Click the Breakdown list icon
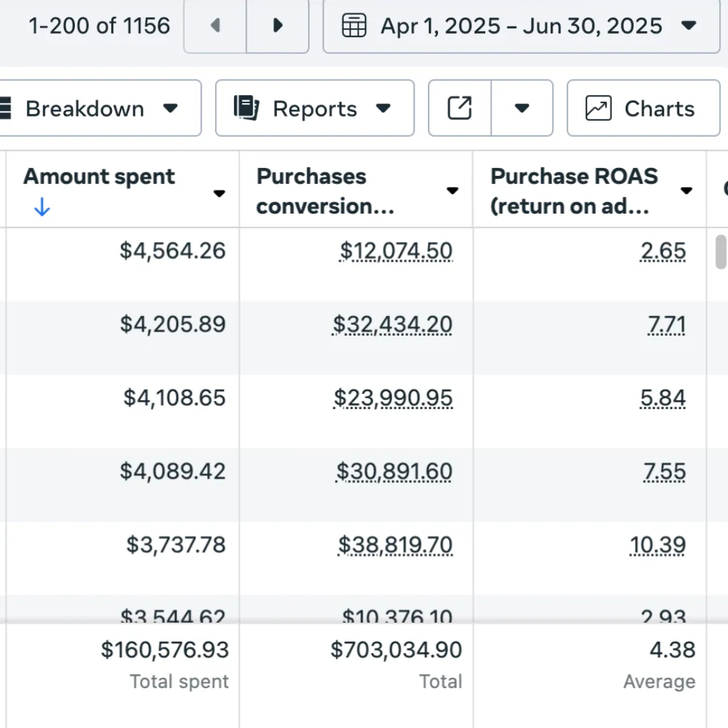 (4, 109)
